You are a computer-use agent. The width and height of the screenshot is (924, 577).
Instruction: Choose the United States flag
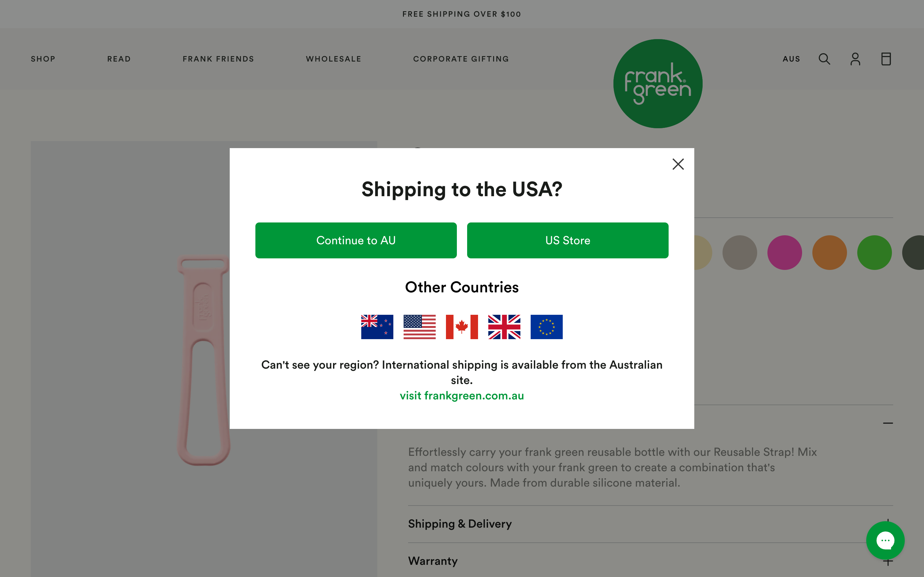pos(419,327)
